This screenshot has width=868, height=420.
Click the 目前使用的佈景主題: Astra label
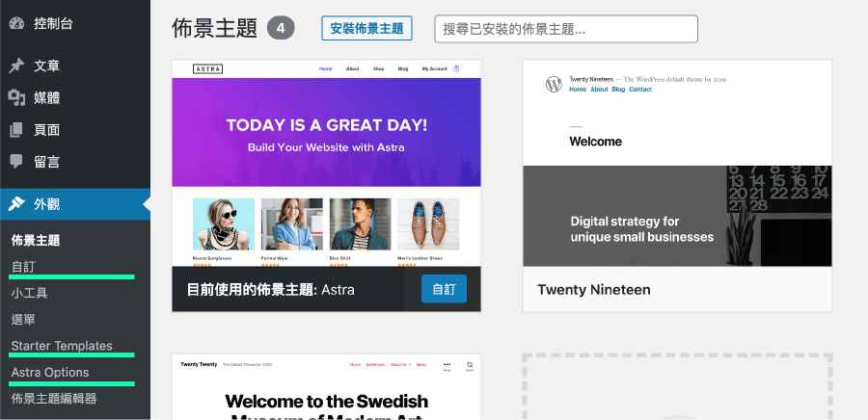pyautogui.click(x=271, y=290)
